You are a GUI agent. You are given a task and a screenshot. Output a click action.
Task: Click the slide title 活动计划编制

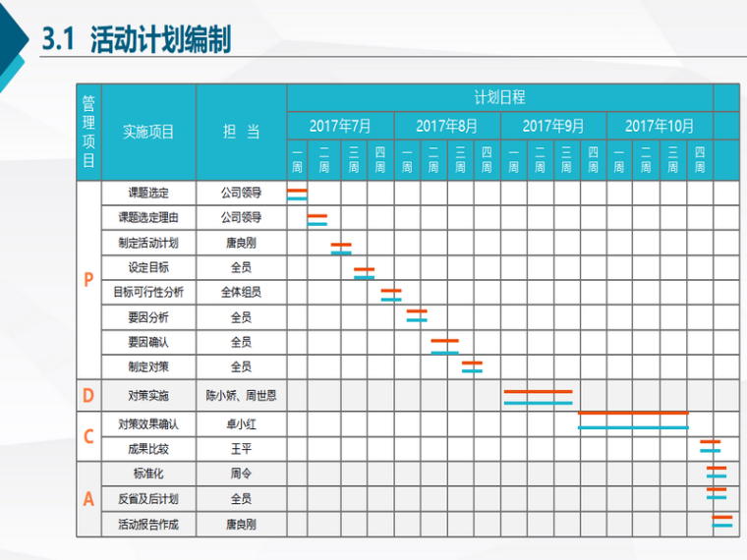pyautogui.click(x=160, y=40)
